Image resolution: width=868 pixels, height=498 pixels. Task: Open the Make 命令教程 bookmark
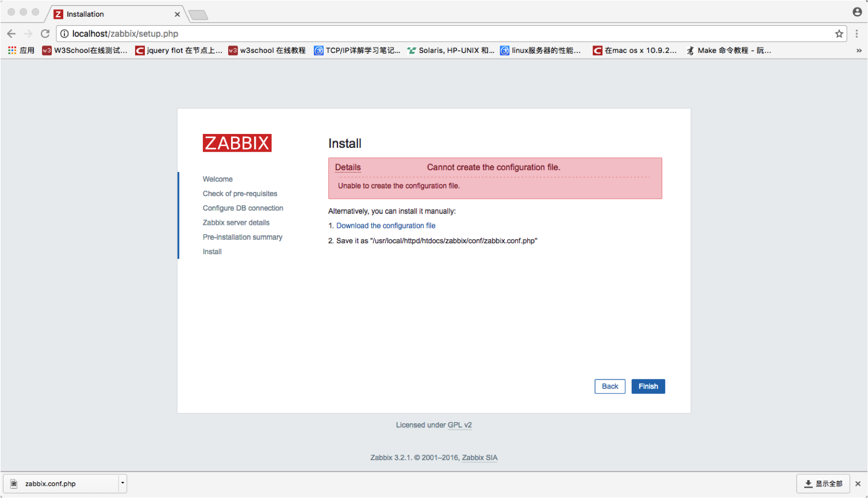coord(729,51)
